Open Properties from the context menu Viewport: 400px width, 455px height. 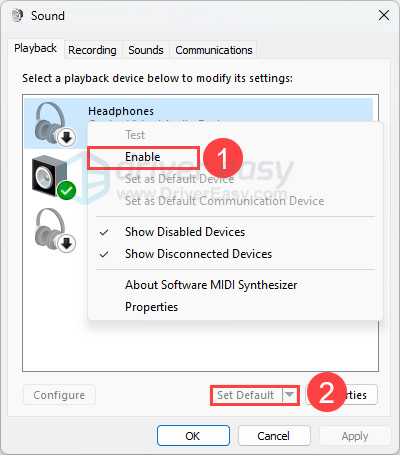click(151, 307)
